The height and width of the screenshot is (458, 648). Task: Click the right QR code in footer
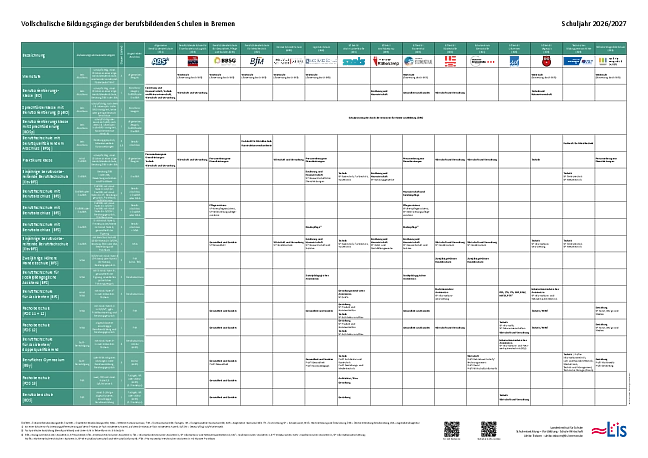click(488, 429)
